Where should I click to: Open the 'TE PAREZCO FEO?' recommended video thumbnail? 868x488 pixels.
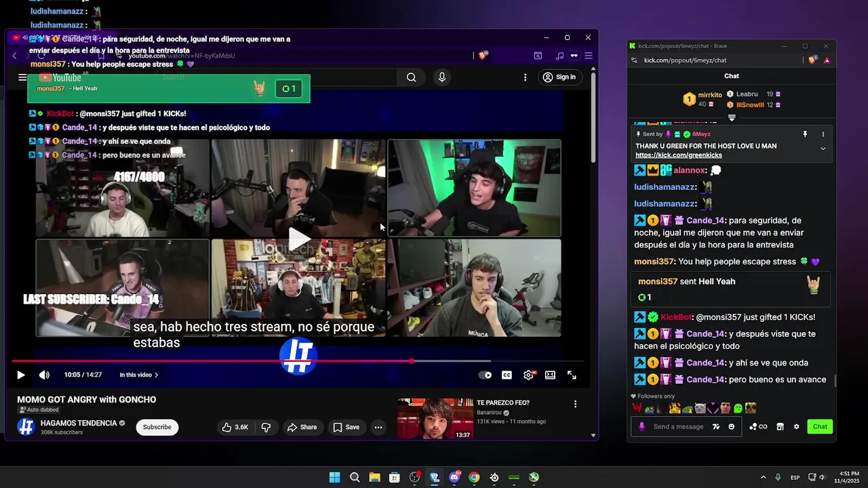(435, 419)
